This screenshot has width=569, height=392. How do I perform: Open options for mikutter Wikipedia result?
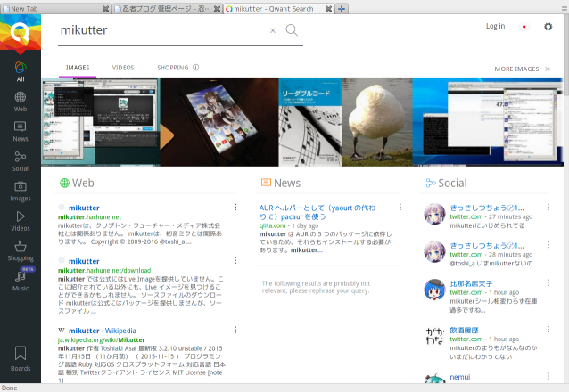235,330
